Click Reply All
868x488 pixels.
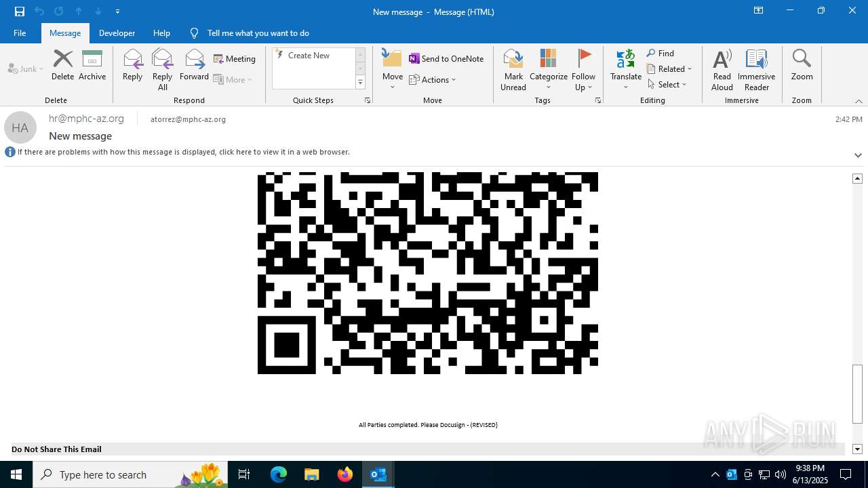click(163, 70)
